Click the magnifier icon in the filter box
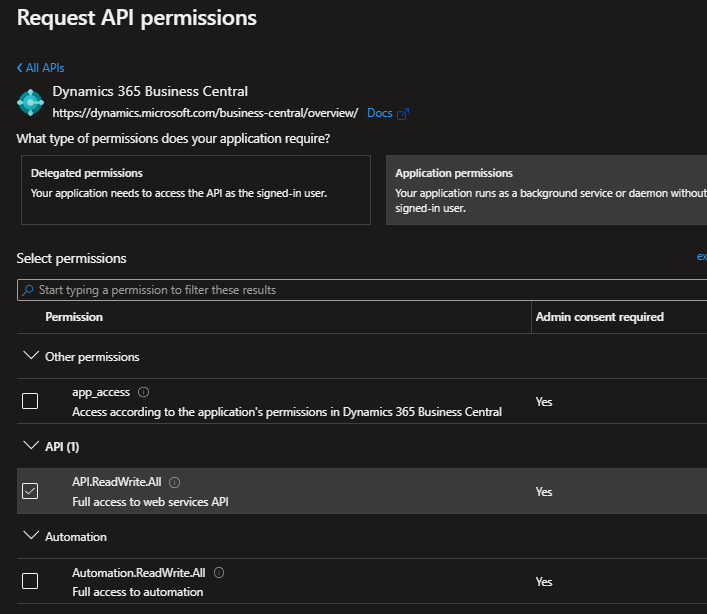Screen dimensions: 707x614 28,290
